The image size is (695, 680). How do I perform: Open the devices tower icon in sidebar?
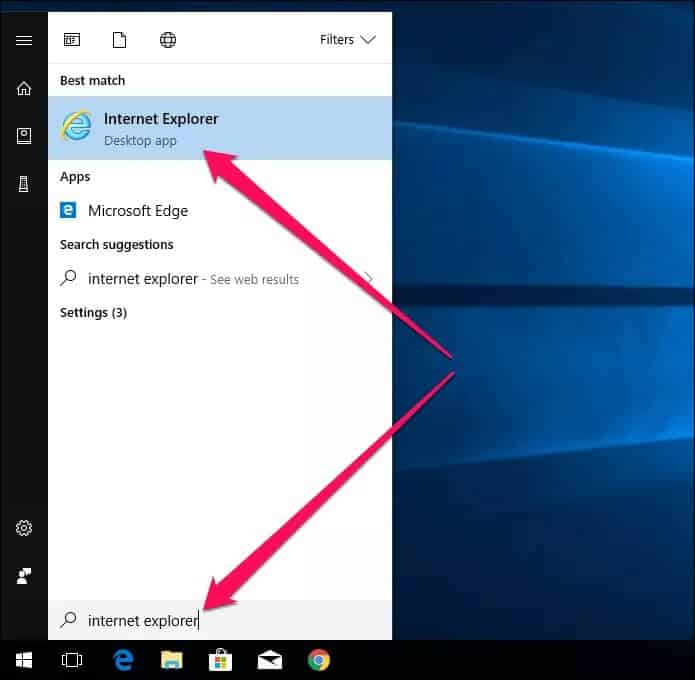coord(23,184)
